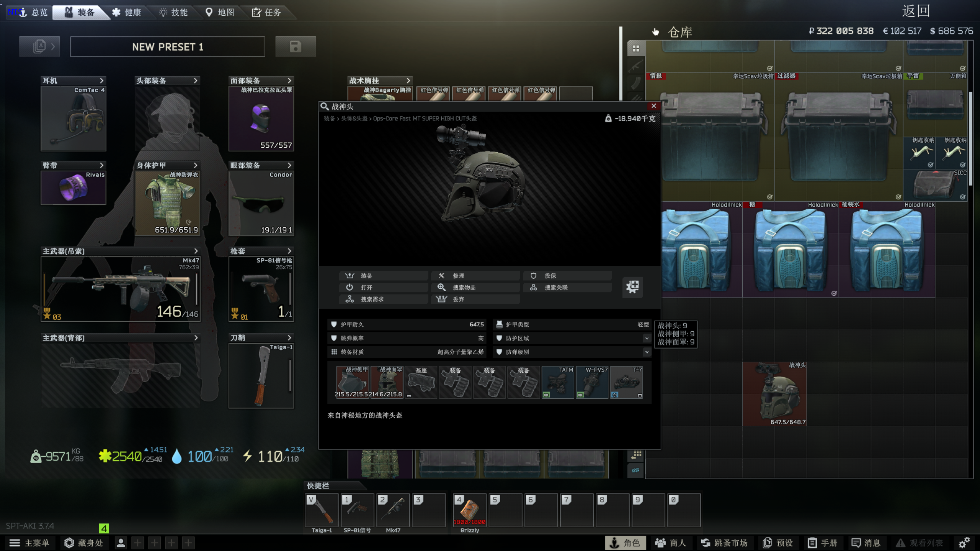Expand the 主武器(吊索) slot chevron
The image size is (980, 551).
click(196, 251)
